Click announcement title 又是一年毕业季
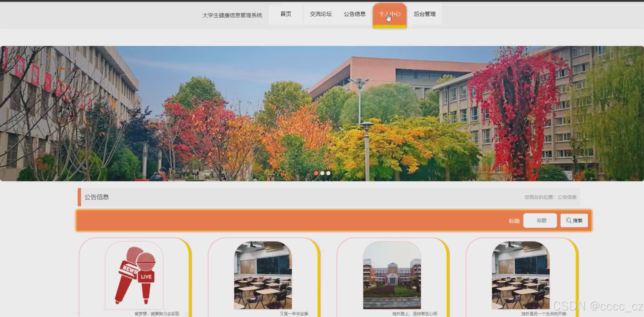Image resolution: width=644 pixels, height=317 pixels. [294, 314]
